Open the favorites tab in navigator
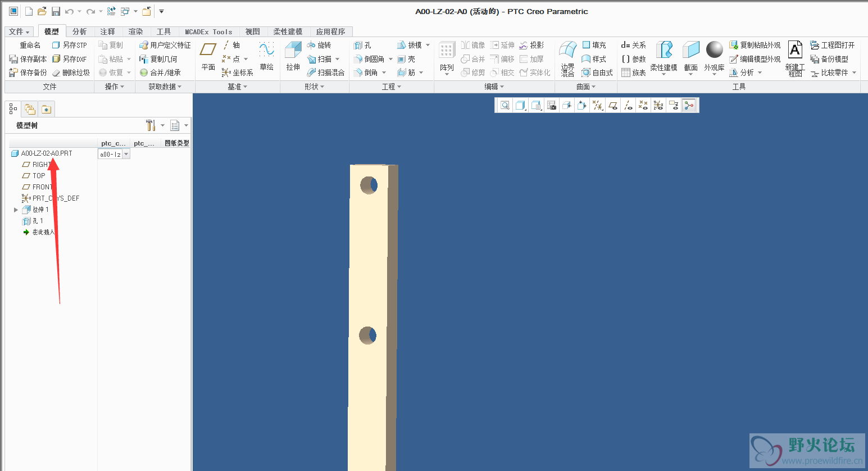The image size is (868, 471). pos(46,109)
